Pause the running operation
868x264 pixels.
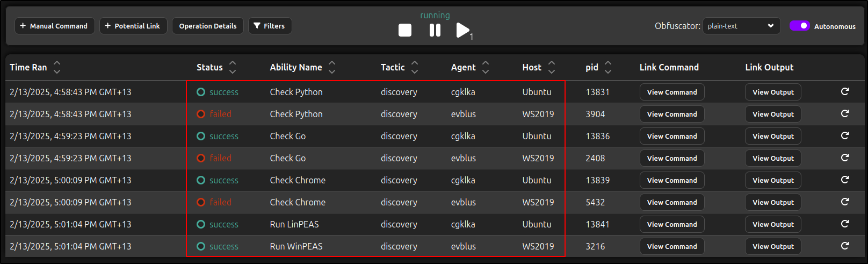coord(435,30)
